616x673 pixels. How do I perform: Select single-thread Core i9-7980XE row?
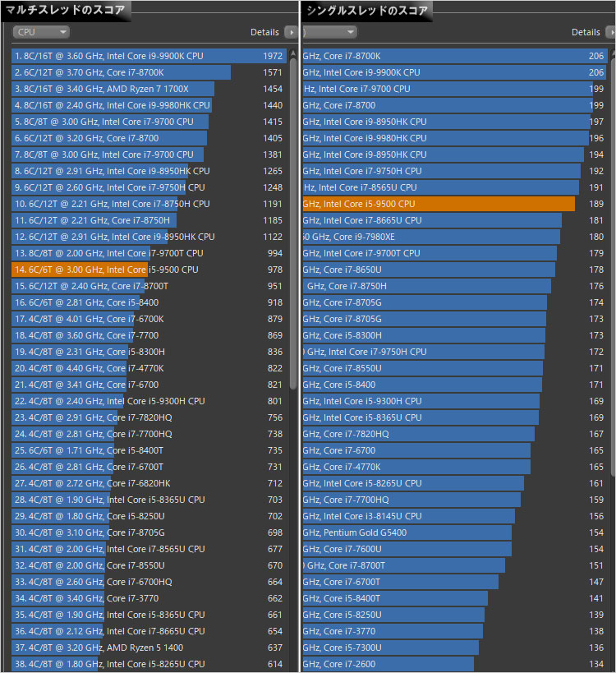455,237
